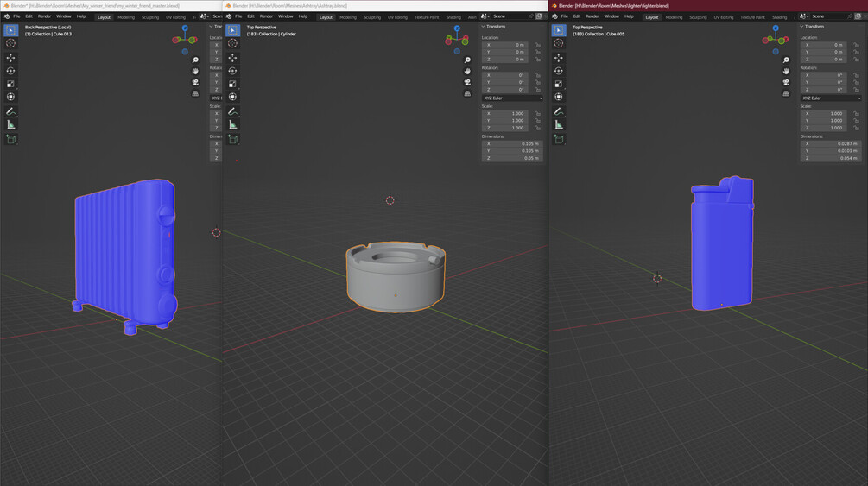The height and width of the screenshot is (486, 868).
Task: Click the Blender logo menu in the lighter window
Action: point(554,16)
